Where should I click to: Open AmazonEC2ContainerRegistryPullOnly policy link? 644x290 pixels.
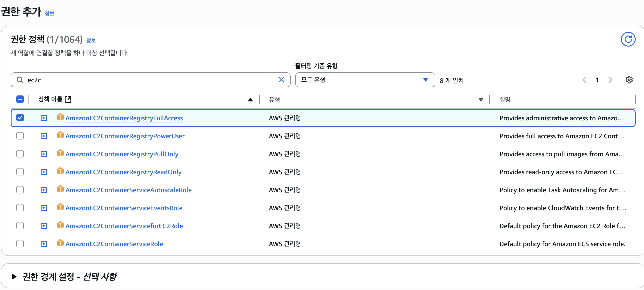point(122,154)
